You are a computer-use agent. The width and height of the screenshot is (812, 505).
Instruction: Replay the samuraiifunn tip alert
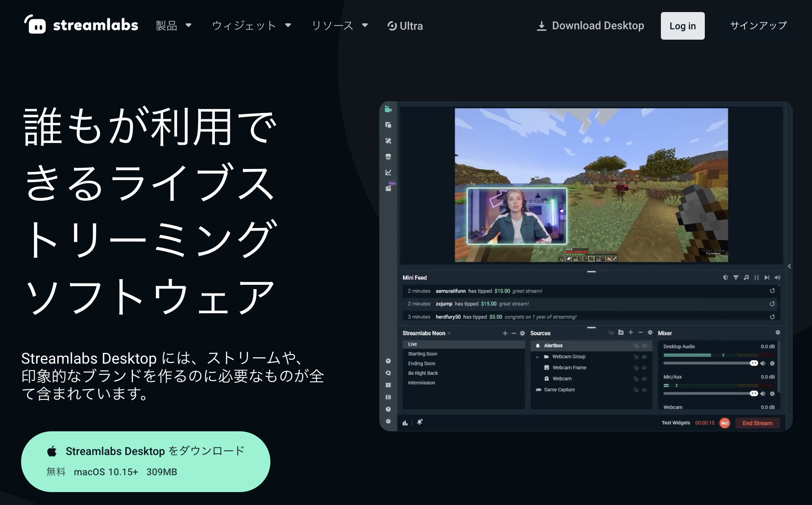coord(772,291)
